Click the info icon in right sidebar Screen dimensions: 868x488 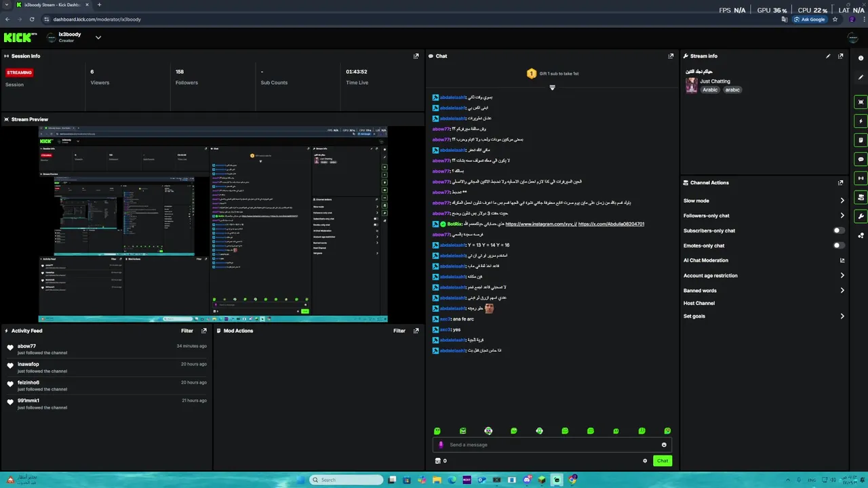coord(861,58)
